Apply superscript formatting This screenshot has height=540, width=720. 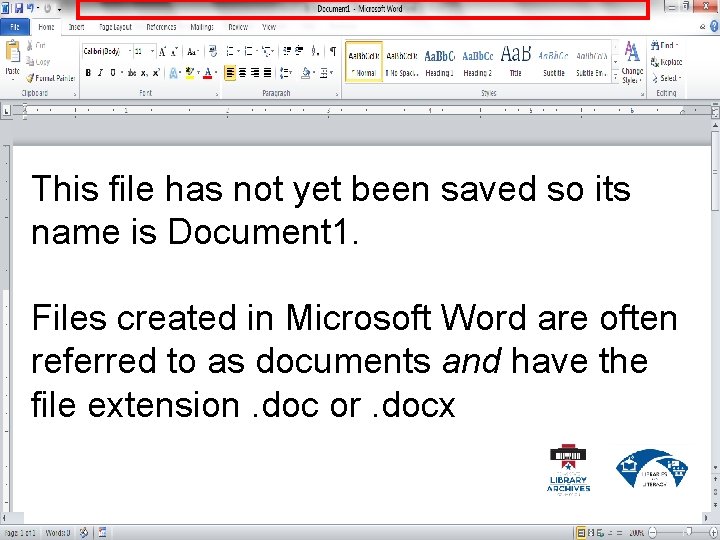click(x=156, y=73)
